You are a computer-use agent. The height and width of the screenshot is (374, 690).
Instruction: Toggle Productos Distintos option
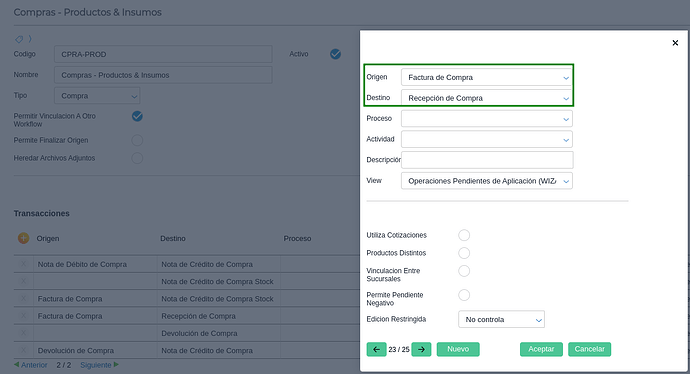click(x=464, y=253)
